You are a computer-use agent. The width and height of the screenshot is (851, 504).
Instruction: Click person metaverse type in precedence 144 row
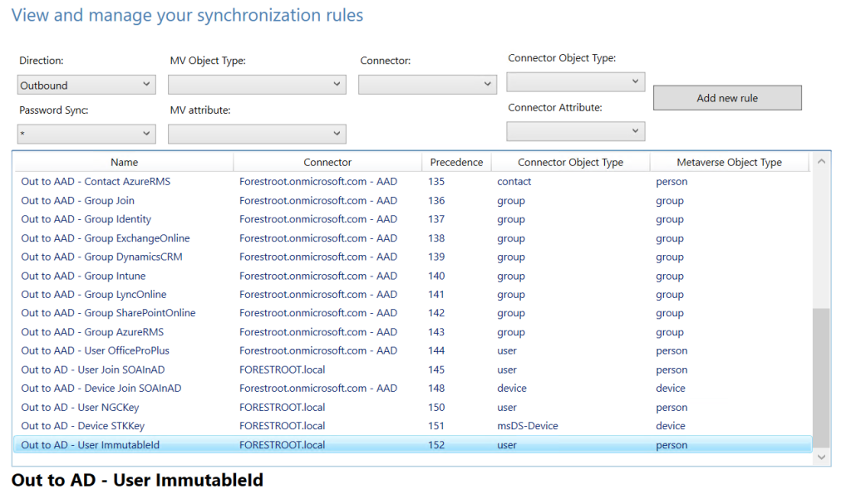point(671,350)
